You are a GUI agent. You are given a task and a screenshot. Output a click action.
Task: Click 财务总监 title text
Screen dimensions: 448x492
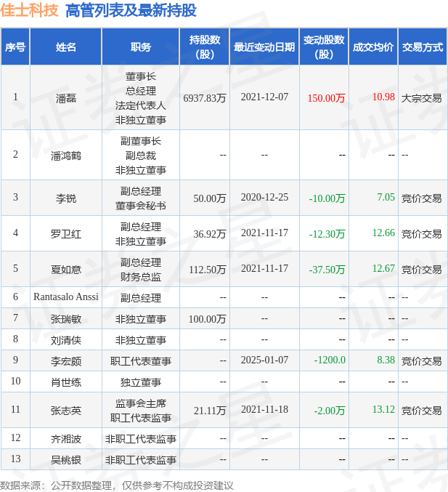(x=141, y=277)
